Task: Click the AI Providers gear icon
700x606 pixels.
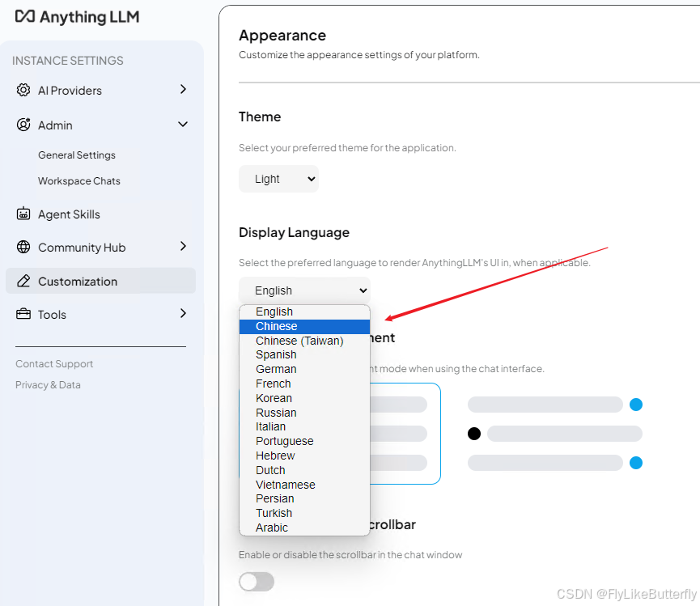Action: [23, 90]
